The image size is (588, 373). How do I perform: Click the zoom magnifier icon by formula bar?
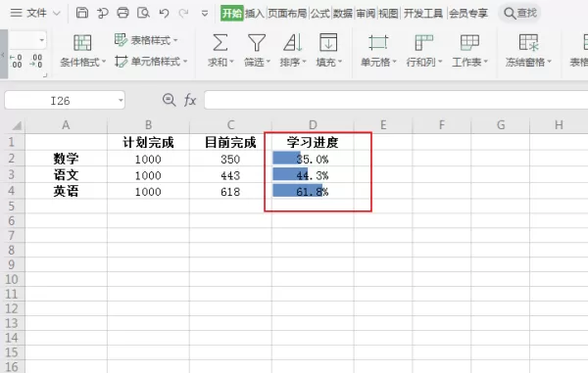[x=169, y=100]
